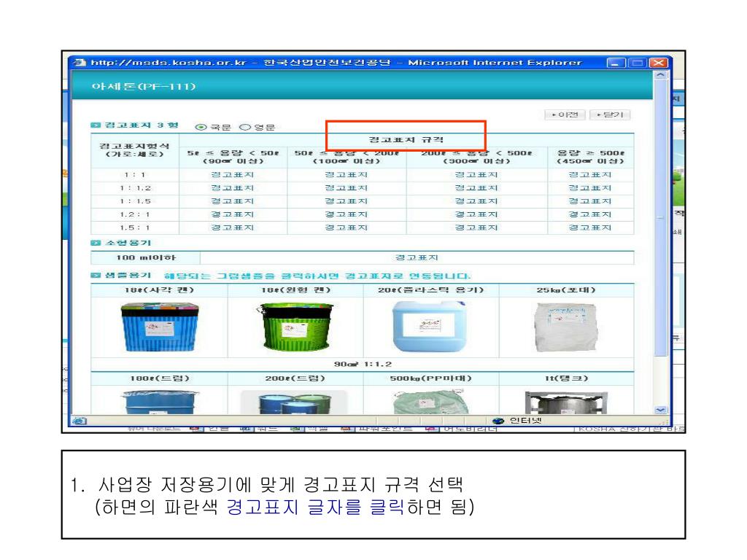Image resolution: width=747 pixels, height=560 pixels.
Task: Click the blue 18ℓ square can sample image
Action: 160,327
